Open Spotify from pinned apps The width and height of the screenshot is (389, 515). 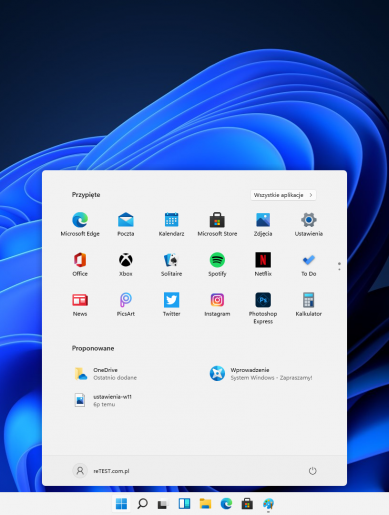pos(217,264)
